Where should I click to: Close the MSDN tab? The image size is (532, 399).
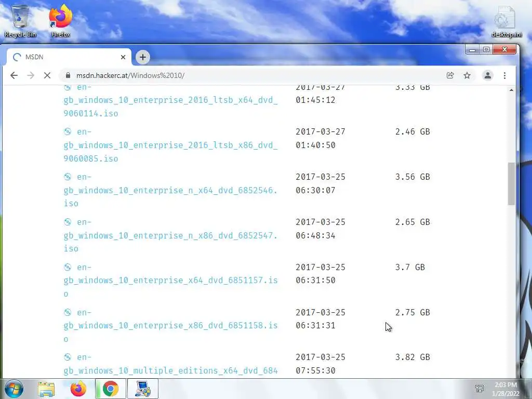point(123,57)
